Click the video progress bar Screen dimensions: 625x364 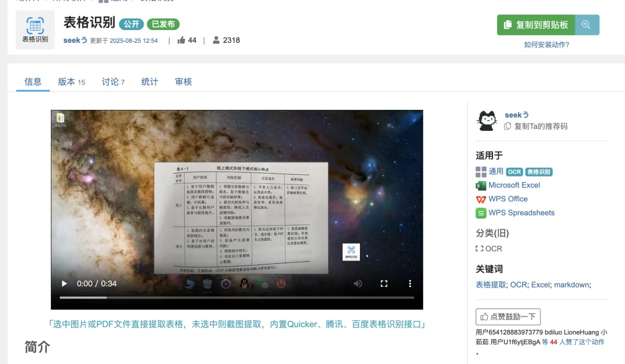(237, 297)
